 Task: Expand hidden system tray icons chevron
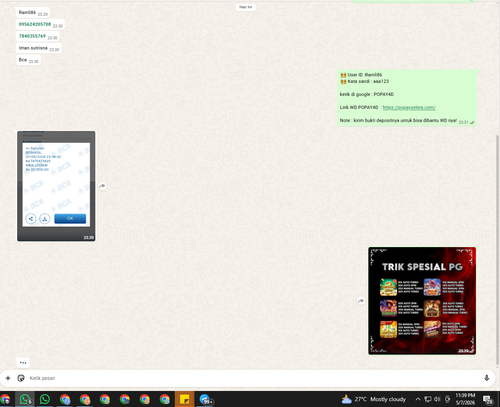(x=418, y=399)
